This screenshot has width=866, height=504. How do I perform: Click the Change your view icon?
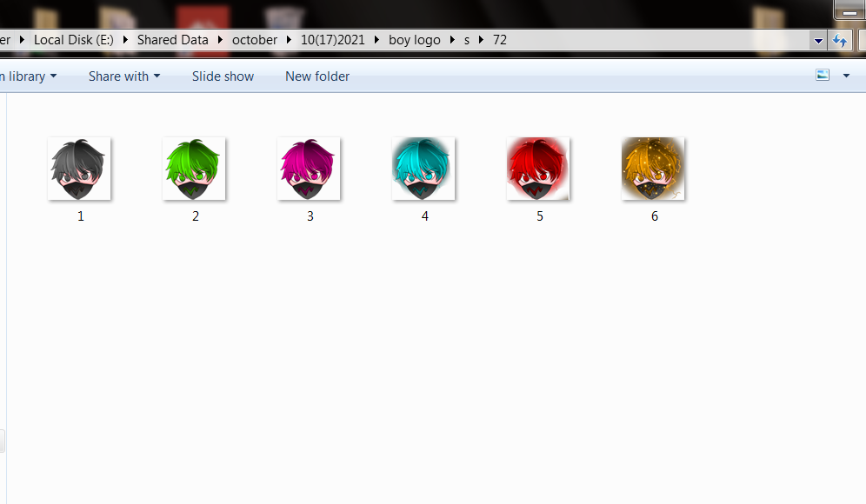[823, 75]
